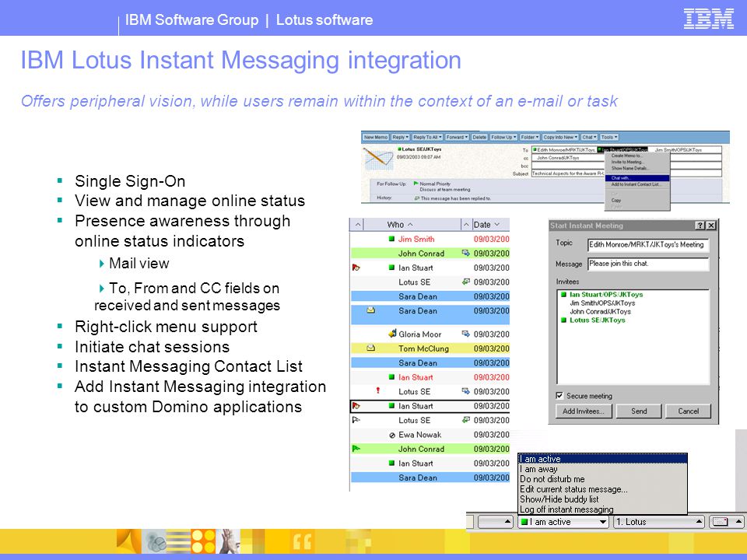This screenshot has height=560, width=747.
Task: Select the Ewa Nowak message row
Action: [x=430, y=435]
